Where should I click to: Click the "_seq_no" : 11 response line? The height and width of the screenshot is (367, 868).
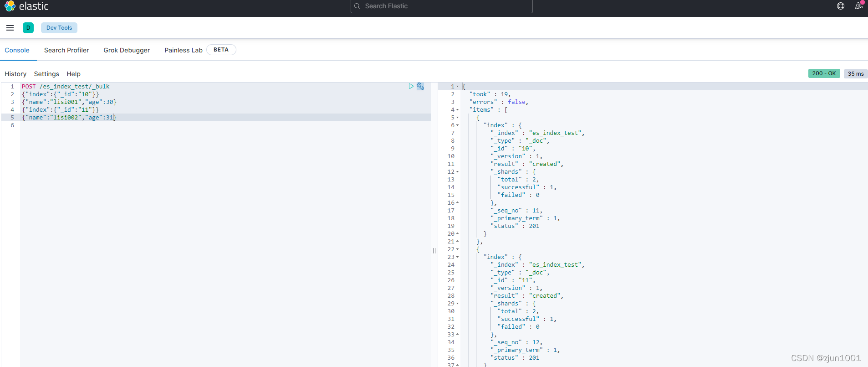click(x=516, y=211)
